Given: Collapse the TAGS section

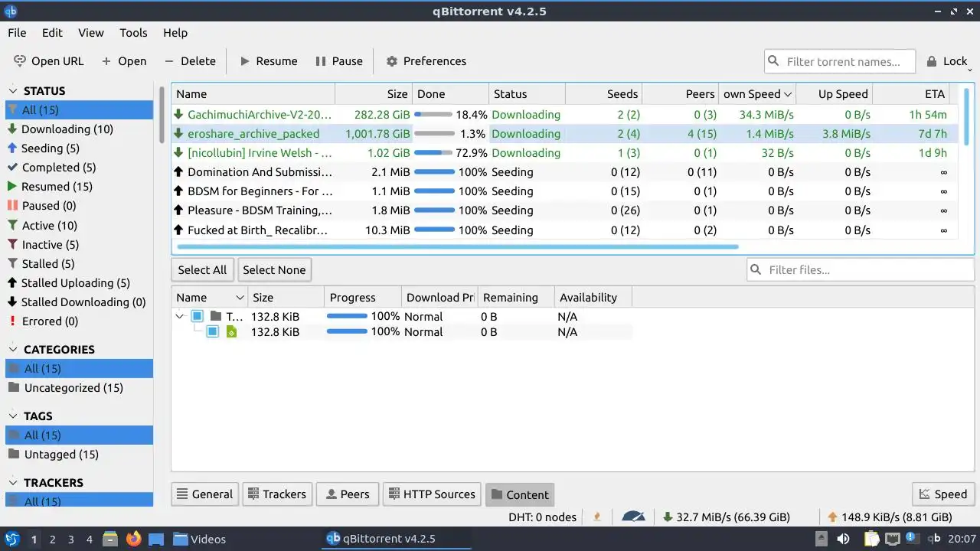Looking at the screenshot, I should pos(12,416).
